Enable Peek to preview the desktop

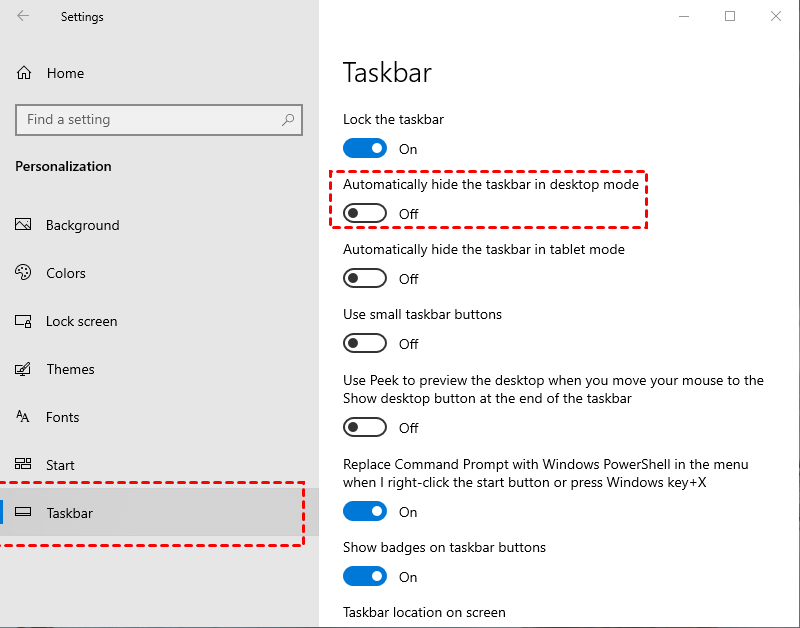coord(365,427)
